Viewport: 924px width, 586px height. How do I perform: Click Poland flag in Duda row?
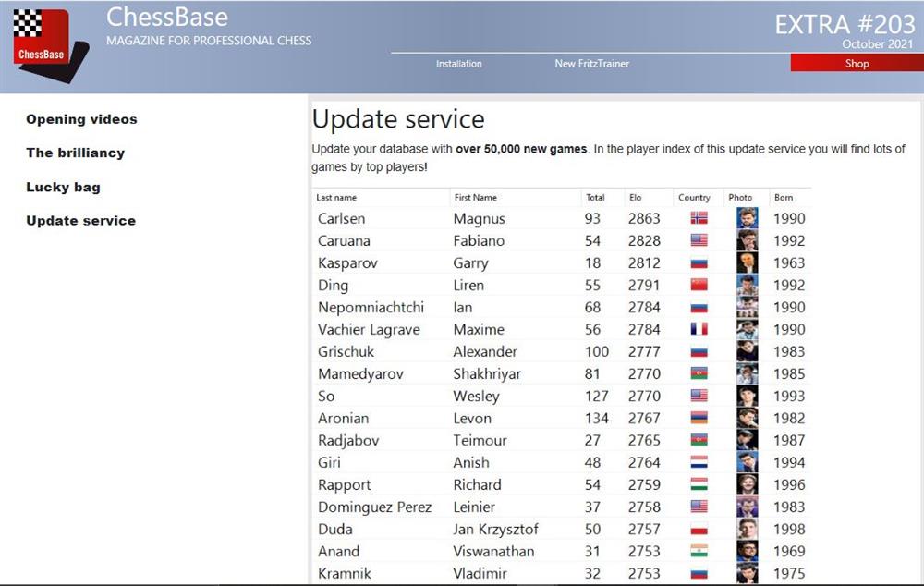[x=699, y=529]
